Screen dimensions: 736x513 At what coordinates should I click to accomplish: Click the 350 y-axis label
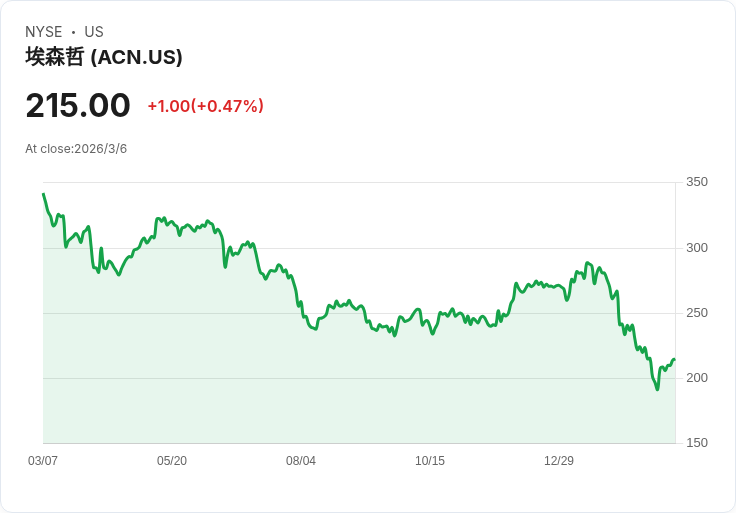[697, 182]
